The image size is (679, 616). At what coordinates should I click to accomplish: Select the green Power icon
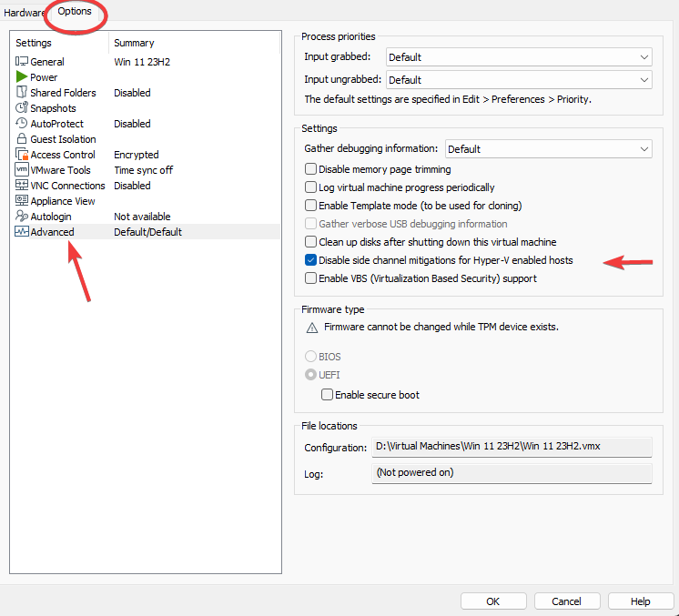[22, 77]
